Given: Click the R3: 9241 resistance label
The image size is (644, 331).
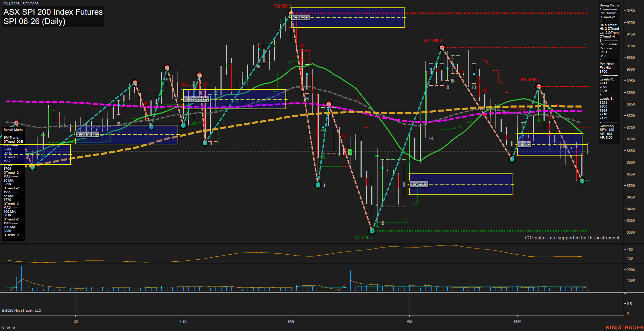Looking at the screenshot, I should click(x=282, y=6).
